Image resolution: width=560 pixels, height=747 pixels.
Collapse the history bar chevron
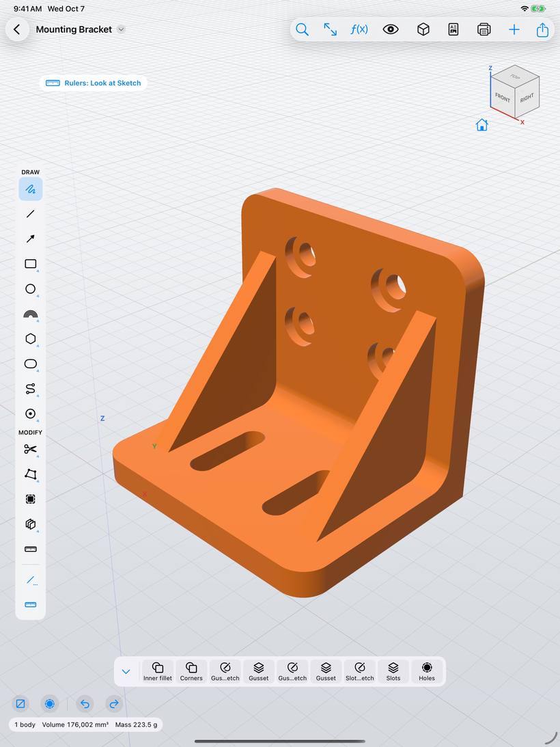click(x=126, y=672)
